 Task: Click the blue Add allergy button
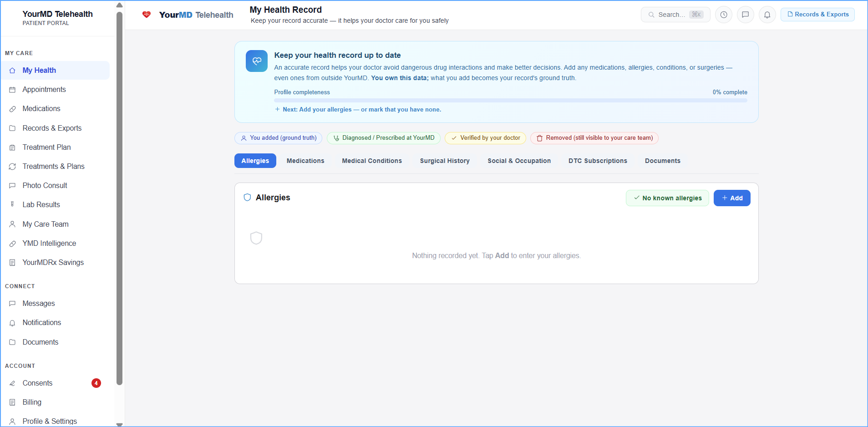click(732, 198)
